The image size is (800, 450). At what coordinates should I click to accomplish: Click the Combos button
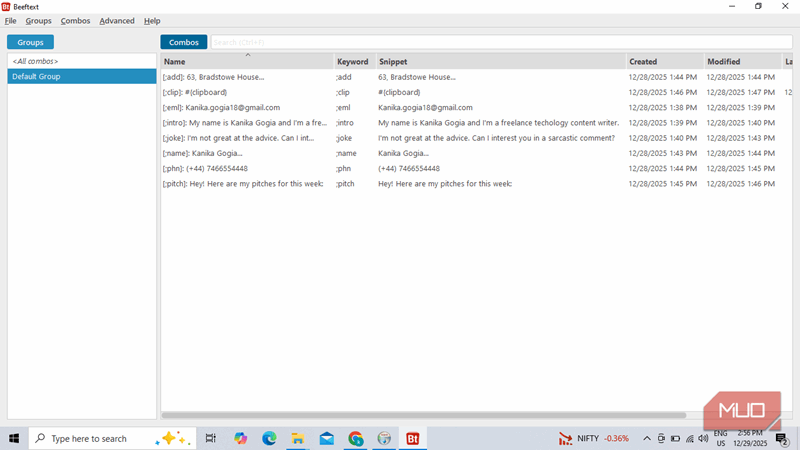click(x=184, y=42)
